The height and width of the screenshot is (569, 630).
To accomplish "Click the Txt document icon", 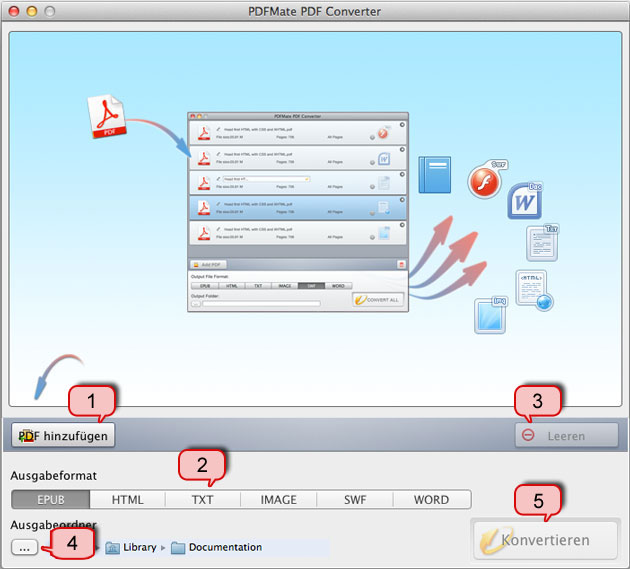I will tap(542, 243).
